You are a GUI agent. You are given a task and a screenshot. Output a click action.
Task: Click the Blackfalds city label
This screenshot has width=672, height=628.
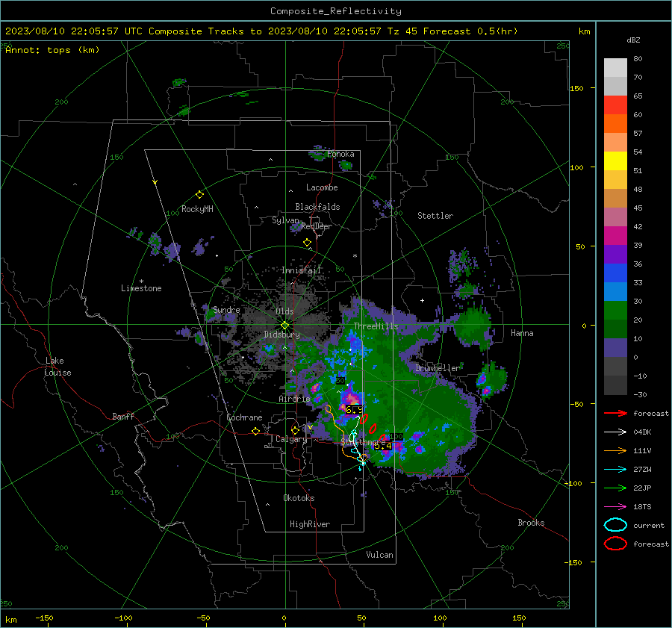pos(317,207)
